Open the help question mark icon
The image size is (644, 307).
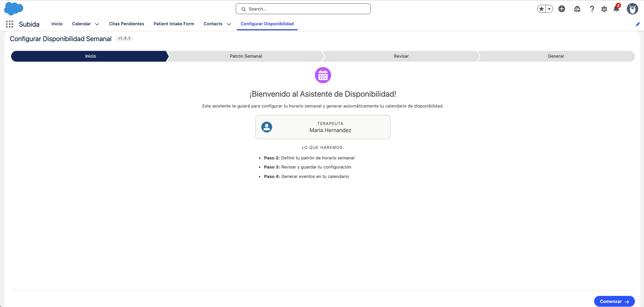[592, 9]
